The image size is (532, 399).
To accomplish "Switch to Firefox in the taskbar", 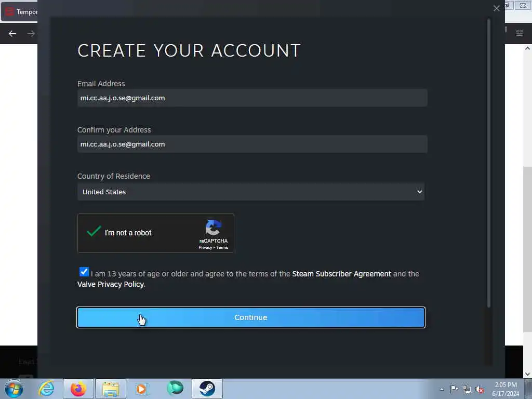I will click(78, 389).
